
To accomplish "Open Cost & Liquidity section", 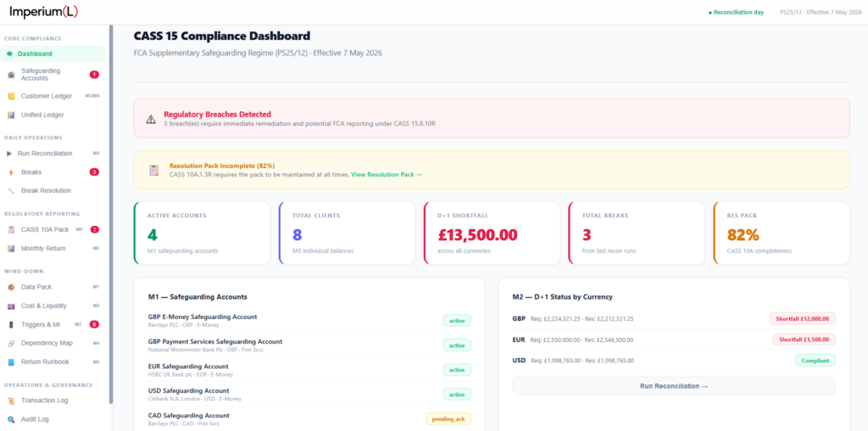I will [53, 305].
